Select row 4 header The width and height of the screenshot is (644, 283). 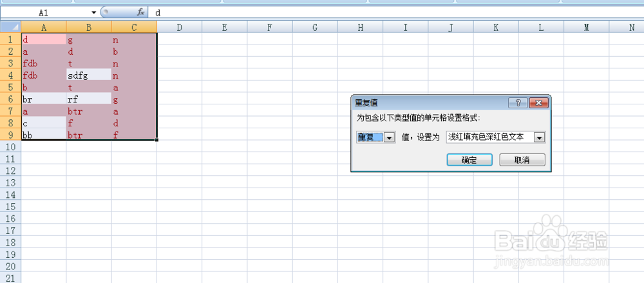[11, 75]
